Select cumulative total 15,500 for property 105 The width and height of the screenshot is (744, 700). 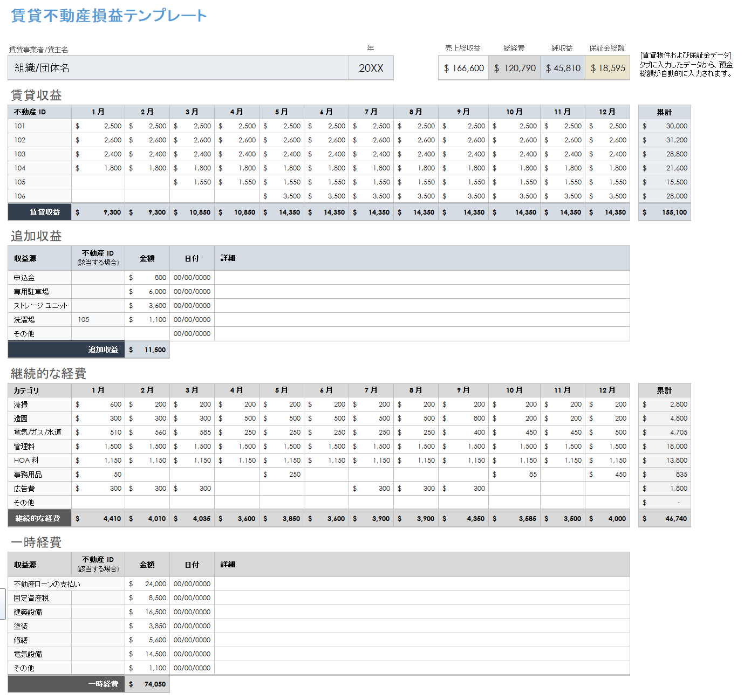pos(665,182)
